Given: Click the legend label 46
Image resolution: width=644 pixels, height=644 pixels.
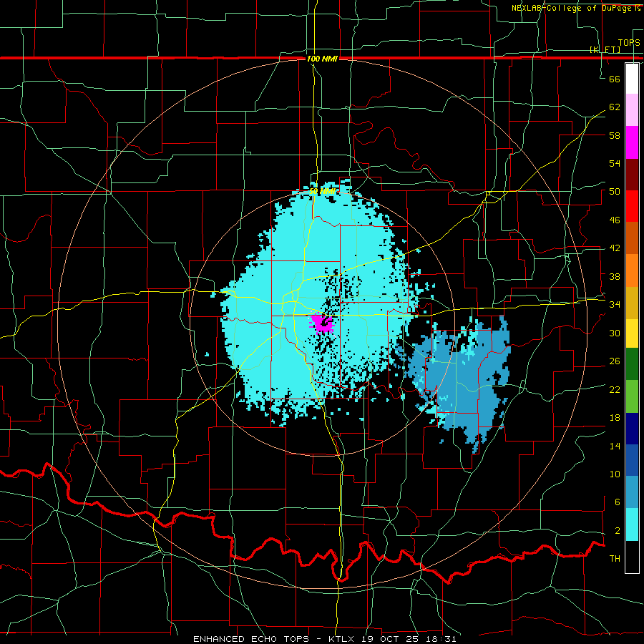Looking at the screenshot, I should [615, 220].
